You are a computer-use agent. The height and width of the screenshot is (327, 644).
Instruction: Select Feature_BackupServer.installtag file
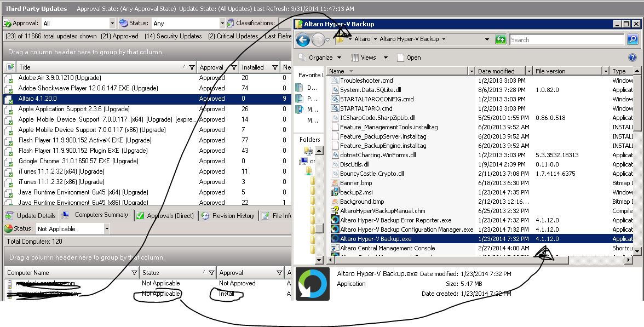click(383, 136)
